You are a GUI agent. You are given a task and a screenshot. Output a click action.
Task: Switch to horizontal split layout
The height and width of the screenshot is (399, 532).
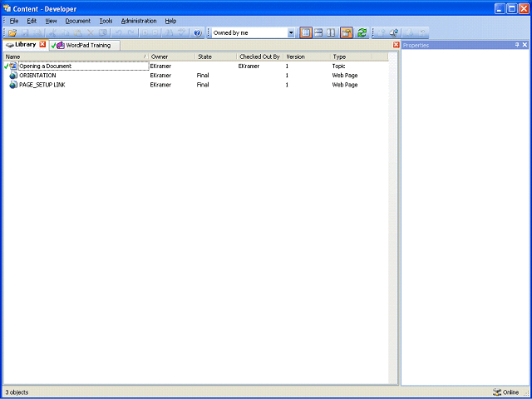click(318, 33)
